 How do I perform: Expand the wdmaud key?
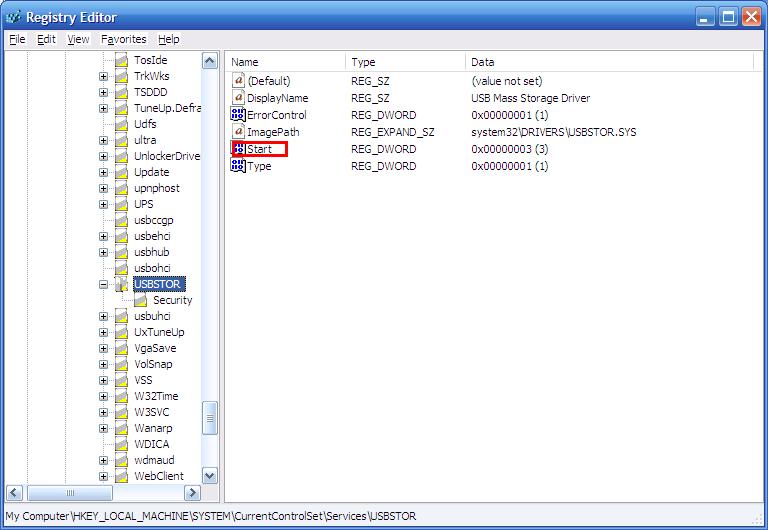[x=103, y=460]
